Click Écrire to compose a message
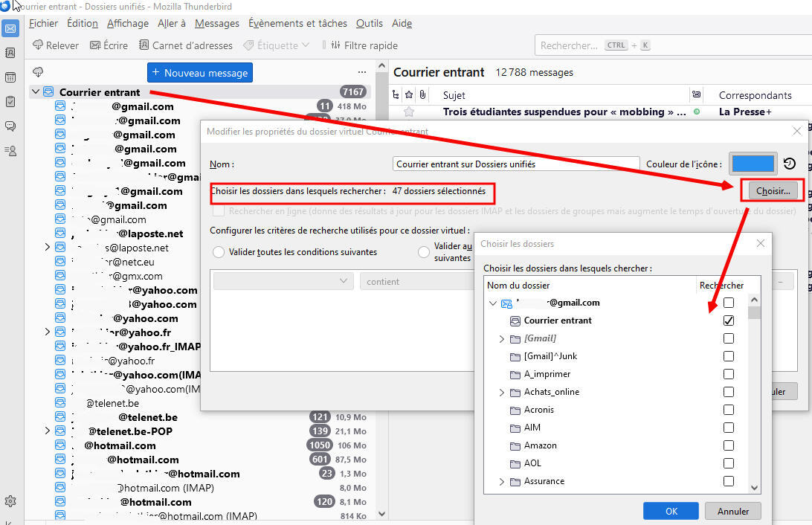This screenshot has height=525, width=812. [109, 45]
